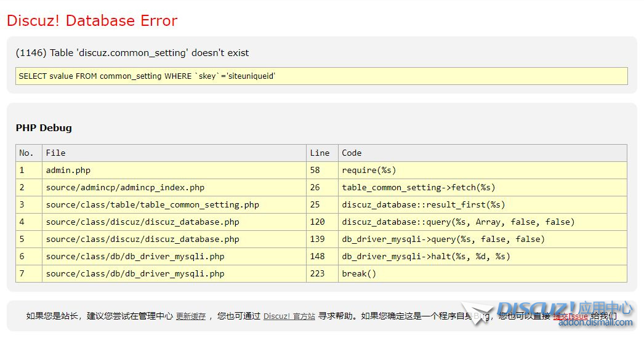644x338 pixels.
Task: Select the SELECT svalue SQL query text
Action: (147, 76)
